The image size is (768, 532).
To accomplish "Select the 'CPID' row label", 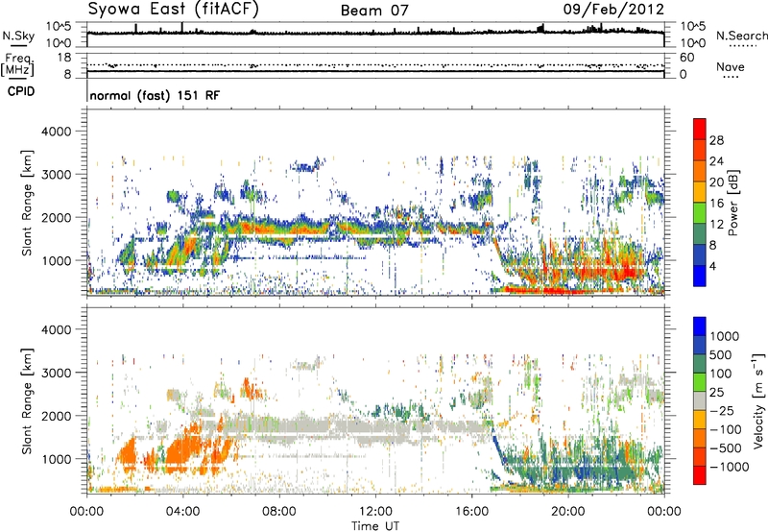I will point(21,91).
